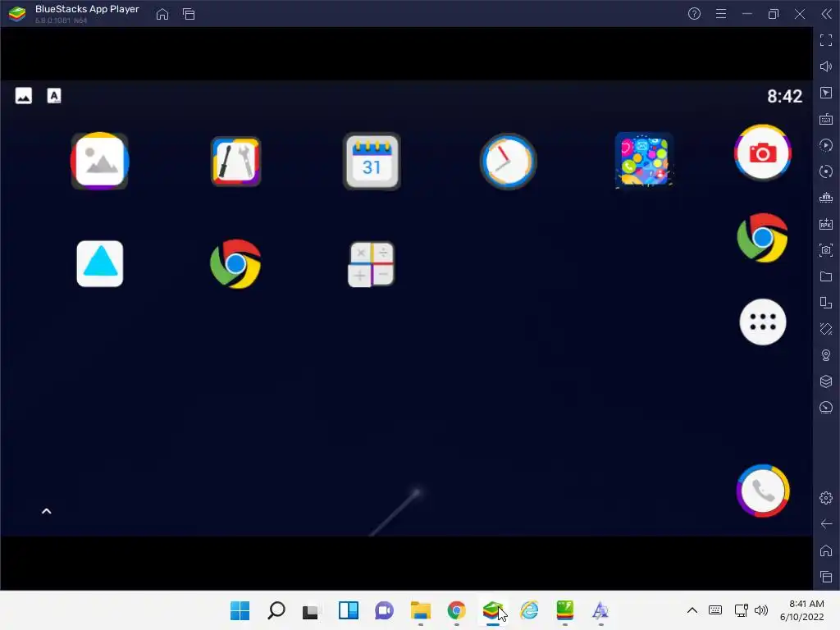Open Internet Explorer from the taskbar
Viewport: 840px width, 630px height.
529,610
